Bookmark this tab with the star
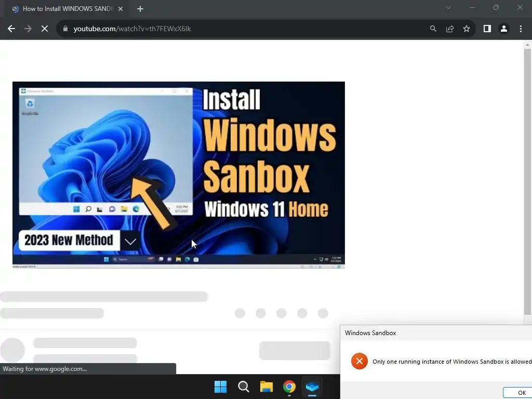Screen dimensions: 532x399 467,29
